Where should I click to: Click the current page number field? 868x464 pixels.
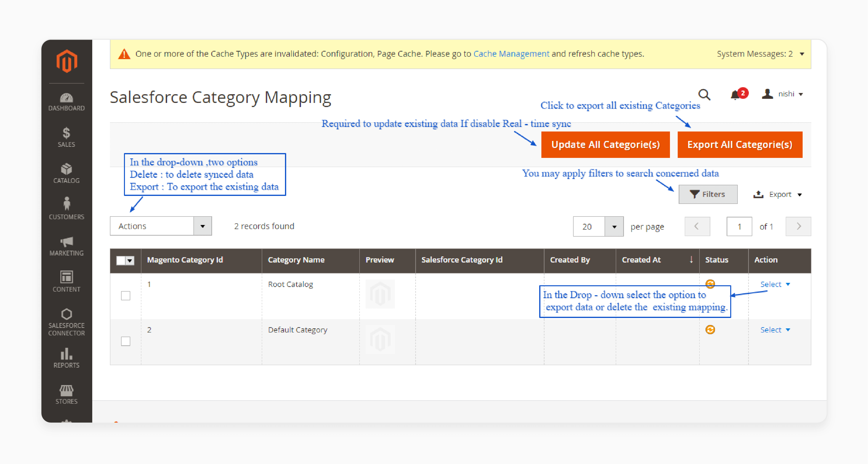click(739, 226)
